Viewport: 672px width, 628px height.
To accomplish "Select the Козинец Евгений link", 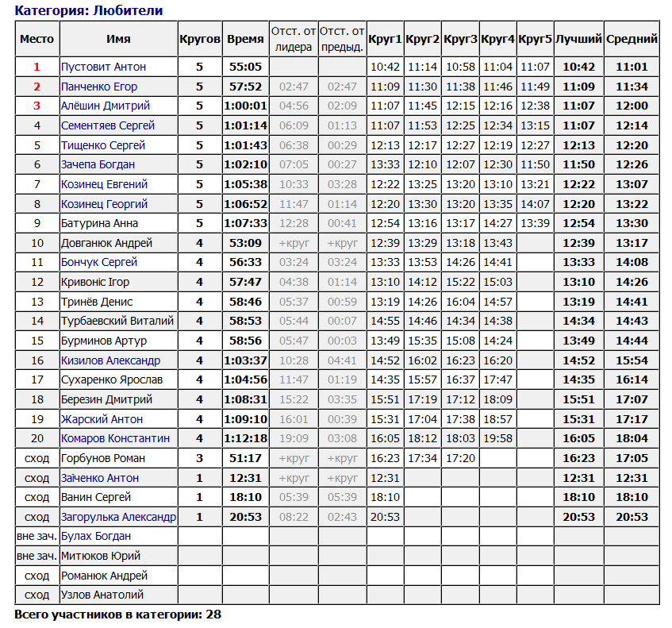I will click(x=105, y=184).
